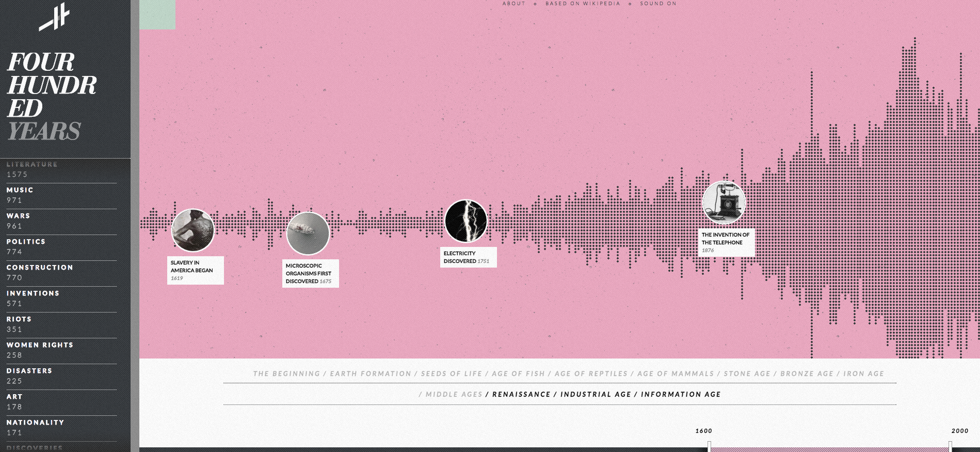Filter by Disasters category

point(61,376)
